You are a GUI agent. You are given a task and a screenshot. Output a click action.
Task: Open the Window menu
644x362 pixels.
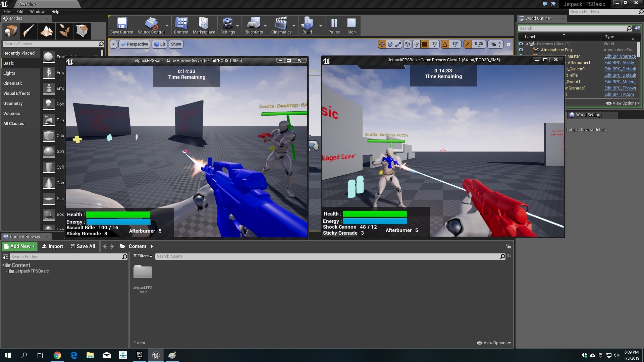pos(37,11)
